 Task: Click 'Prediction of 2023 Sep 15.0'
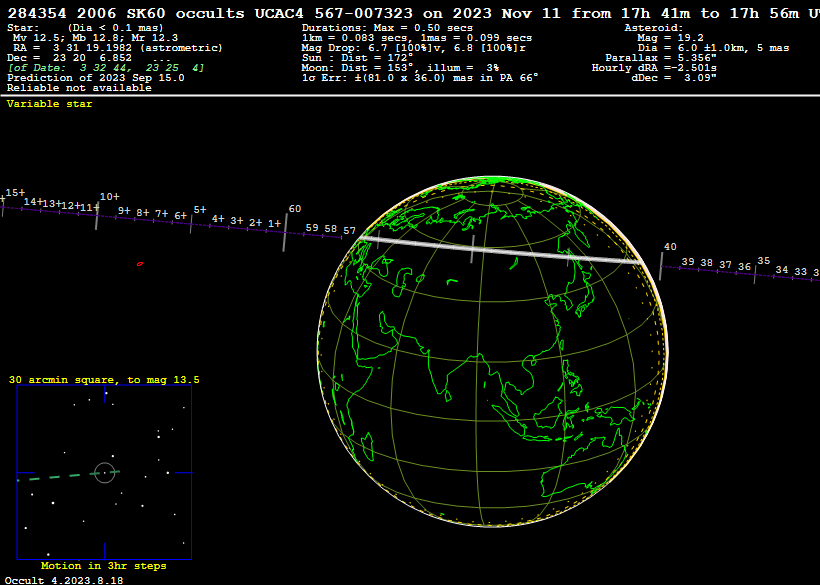pyautogui.click(x=96, y=78)
